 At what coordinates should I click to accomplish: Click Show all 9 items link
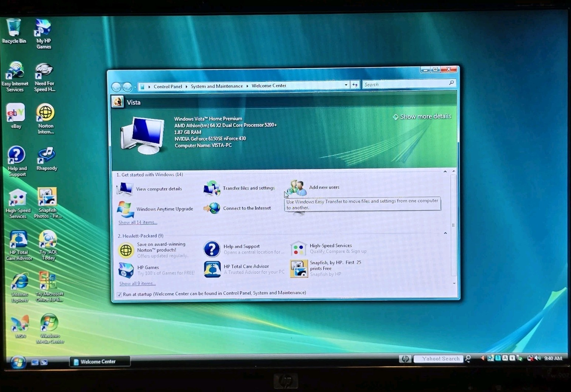[x=137, y=283]
